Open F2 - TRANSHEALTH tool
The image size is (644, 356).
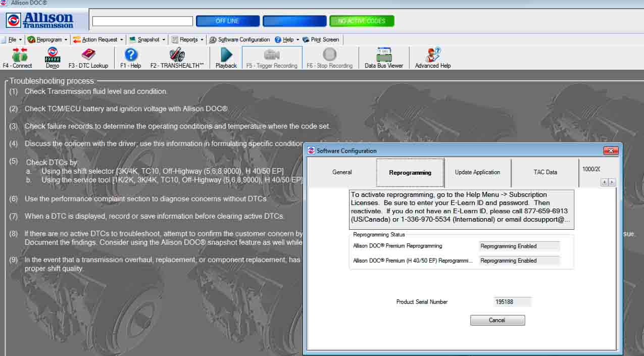click(177, 58)
